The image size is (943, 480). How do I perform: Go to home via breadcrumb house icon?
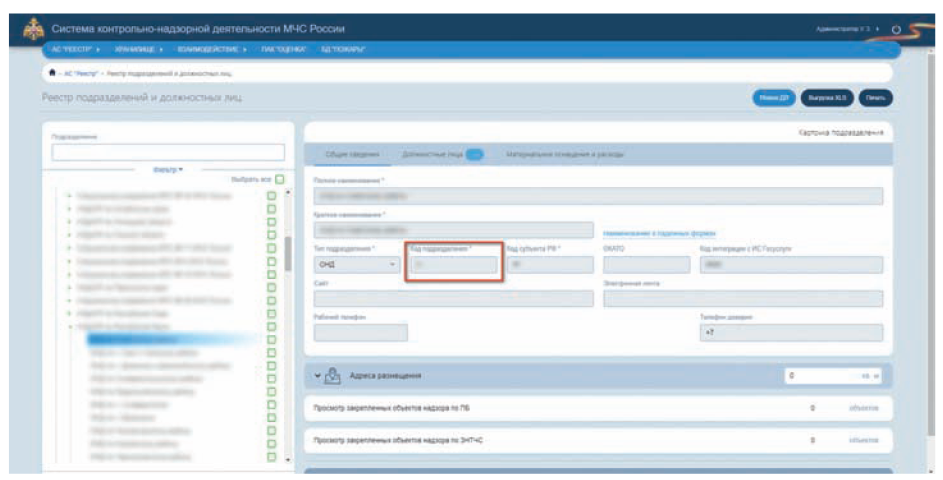[53, 73]
